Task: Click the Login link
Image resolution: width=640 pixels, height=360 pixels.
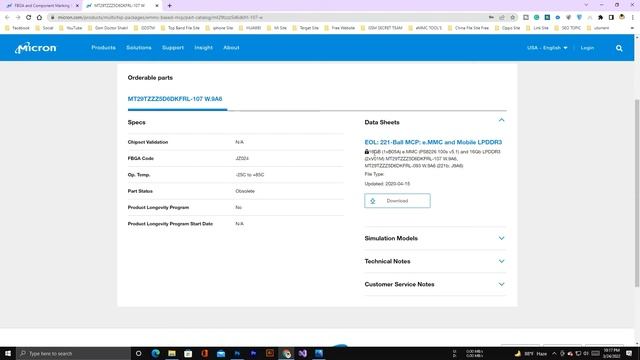Action: [x=587, y=48]
